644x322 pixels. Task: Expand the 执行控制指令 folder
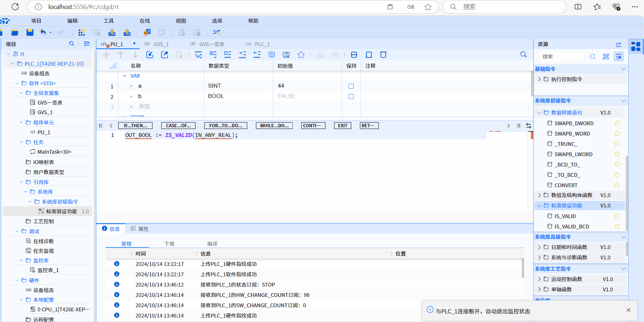tap(539, 79)
